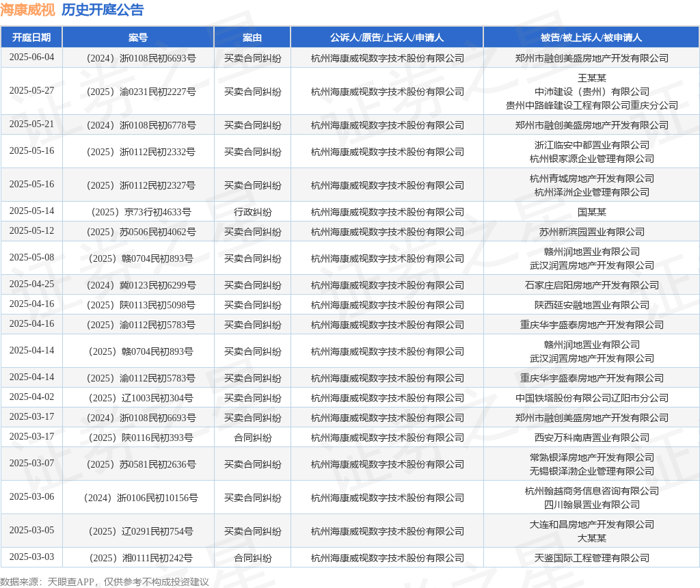700x588 pixels.
Task: Click the 被告/被上诉人/被申请人 header
Action: click(x=591, y=38)
